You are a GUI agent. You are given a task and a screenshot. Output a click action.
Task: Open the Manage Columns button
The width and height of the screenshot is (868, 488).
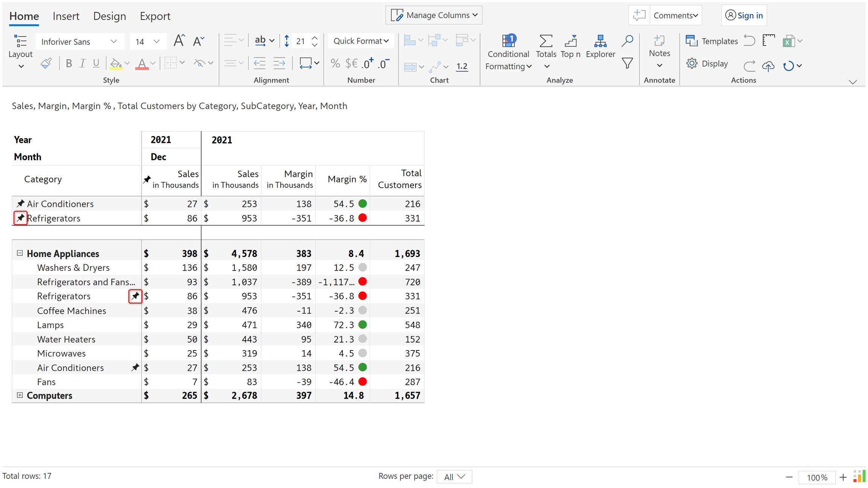[434, 15]
